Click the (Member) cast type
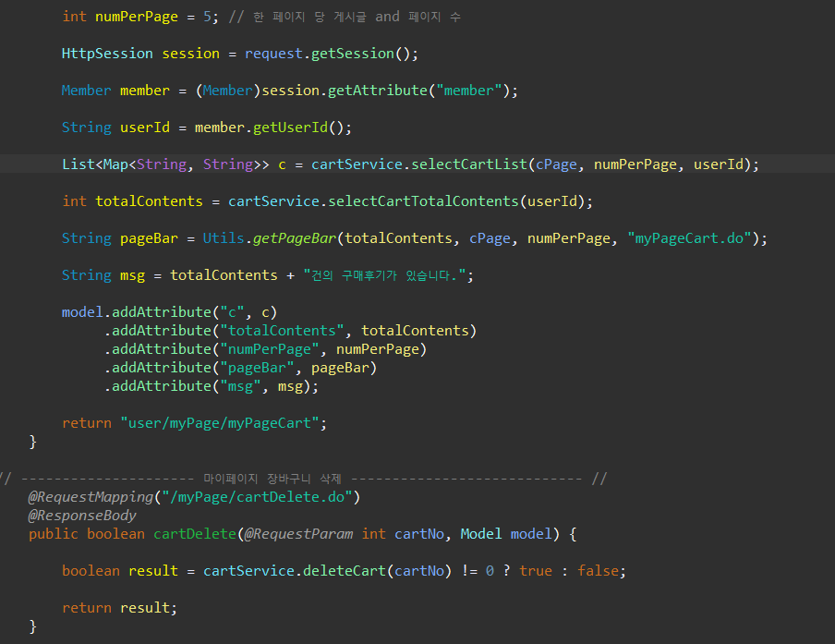Image resolution: width=835 pixels, height=644 pixels. click(x=228, y=91)
